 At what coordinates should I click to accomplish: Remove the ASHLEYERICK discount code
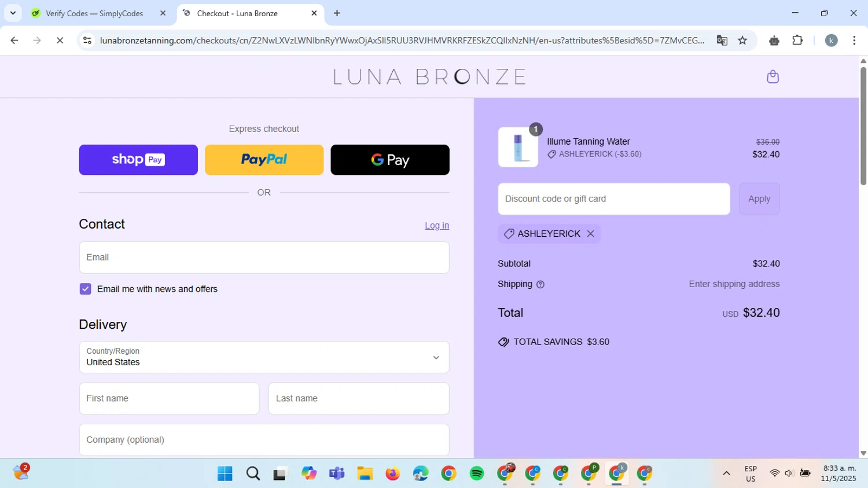coord(590,234)
